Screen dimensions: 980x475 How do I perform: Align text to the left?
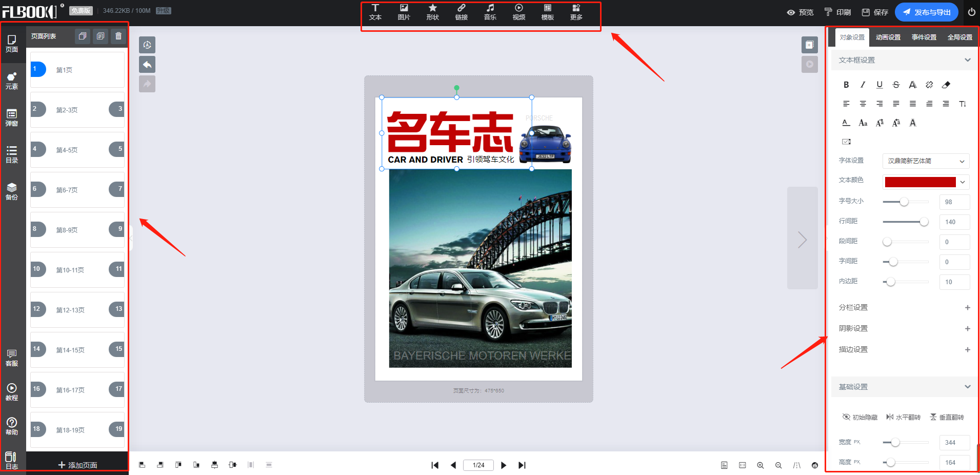coord(846,104)
